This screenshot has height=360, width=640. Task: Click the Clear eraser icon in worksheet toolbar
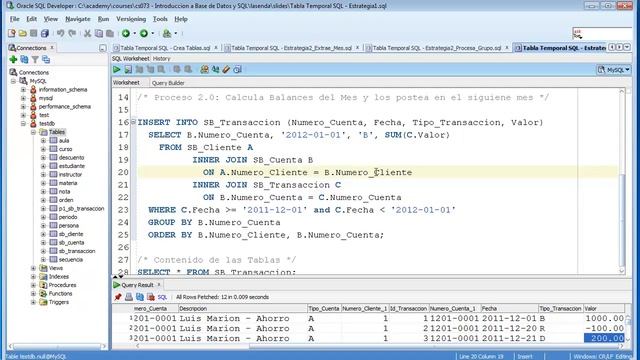click(226, 69)
